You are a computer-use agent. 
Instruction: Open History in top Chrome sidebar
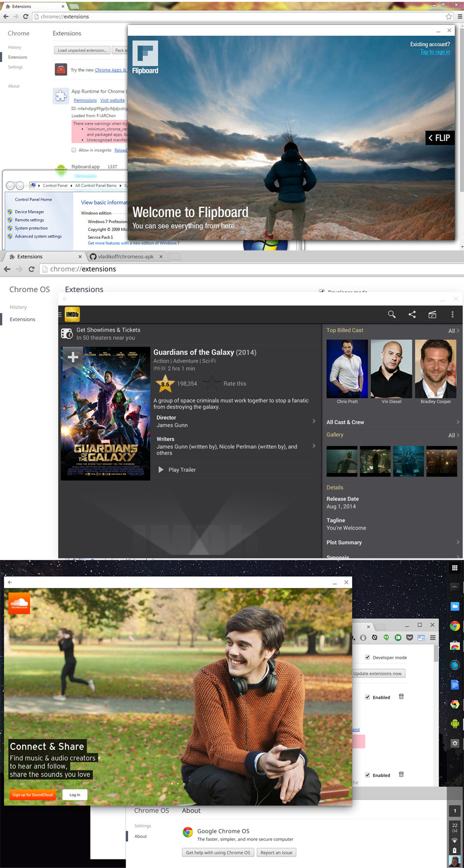click(14, 48)
